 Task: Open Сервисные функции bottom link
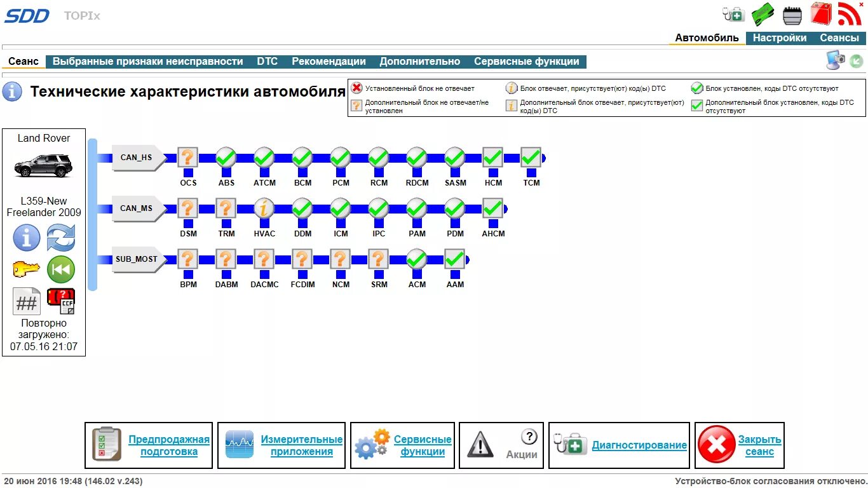(x=423, y=445)
